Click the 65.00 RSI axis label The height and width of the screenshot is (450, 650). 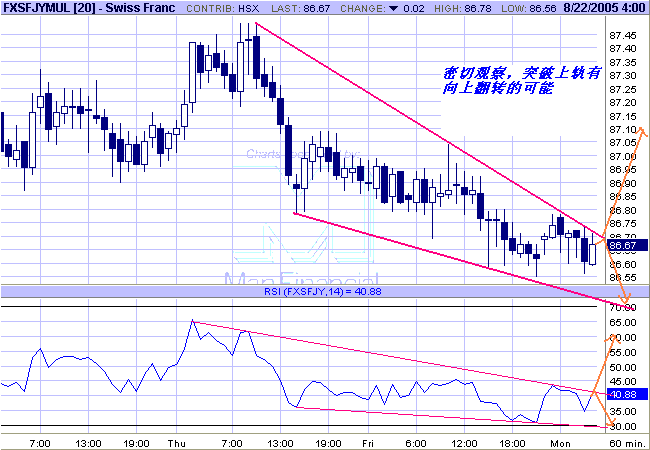623,323
